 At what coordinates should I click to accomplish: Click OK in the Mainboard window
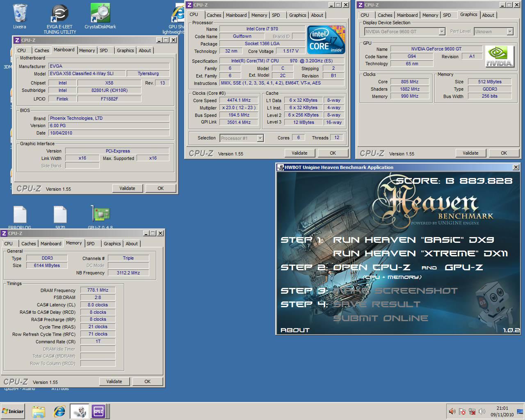tap(161, 188)
